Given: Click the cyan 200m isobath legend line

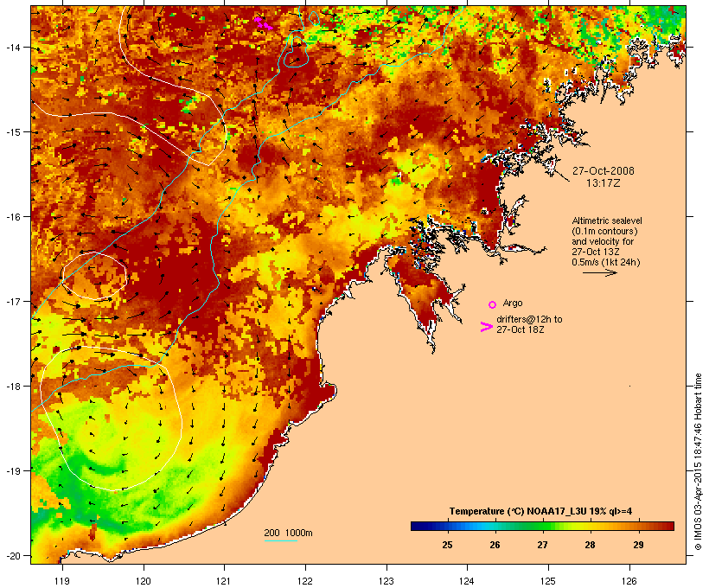Looking at the screenshot, I should (280, 540).
